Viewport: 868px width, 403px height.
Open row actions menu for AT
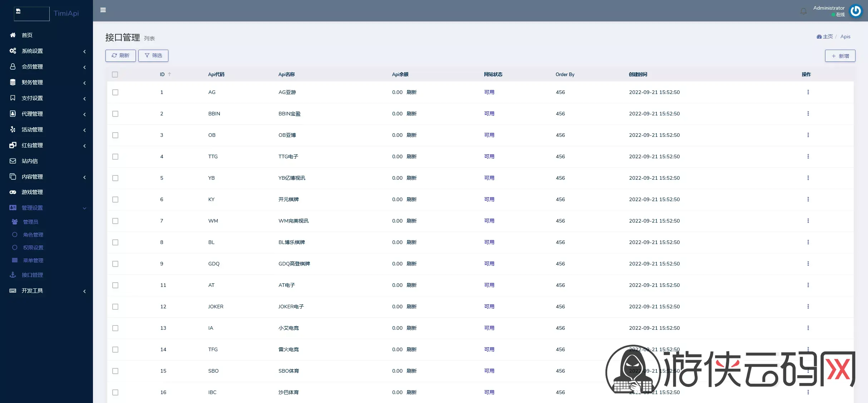pos(808,285)
